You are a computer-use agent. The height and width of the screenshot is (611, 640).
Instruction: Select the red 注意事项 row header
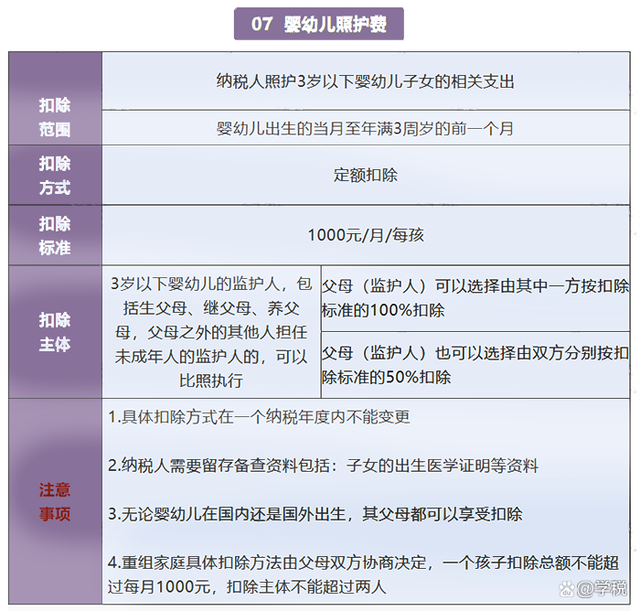pyautogui.click(x=55, y=502)
